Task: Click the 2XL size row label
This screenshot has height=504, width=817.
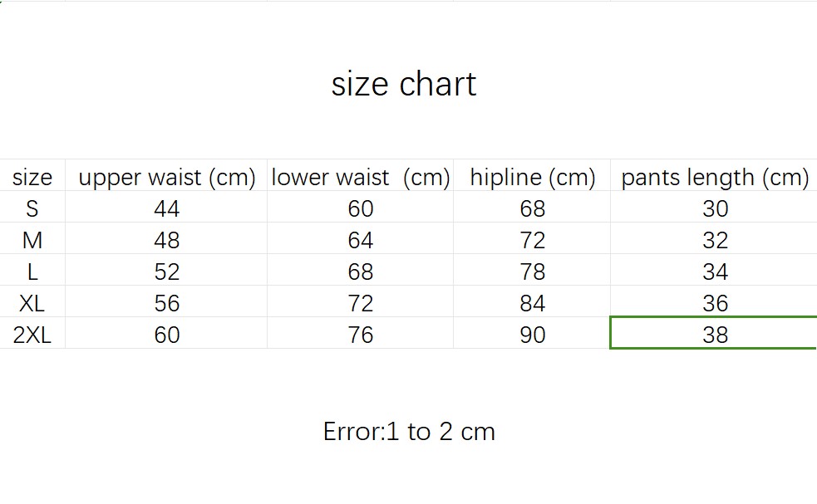Action: [x=32, y=333]
